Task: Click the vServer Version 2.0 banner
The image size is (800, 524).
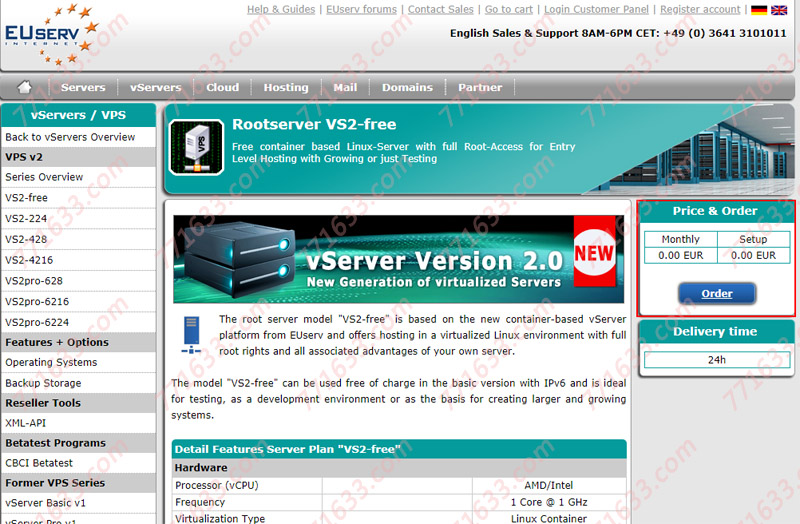Action: click(398, 259)
